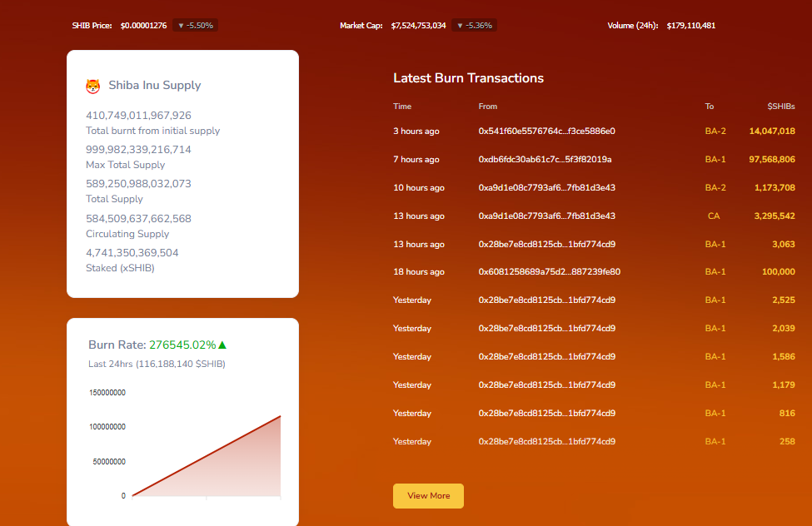Select burn amount 1,586
The height and width of the screenshot is (526, 812).
tap(784, 357)
